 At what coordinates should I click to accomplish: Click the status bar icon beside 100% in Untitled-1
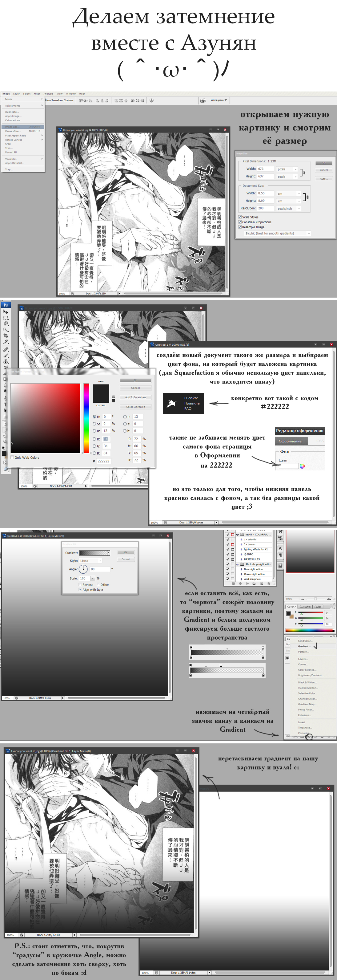(165, 522)
